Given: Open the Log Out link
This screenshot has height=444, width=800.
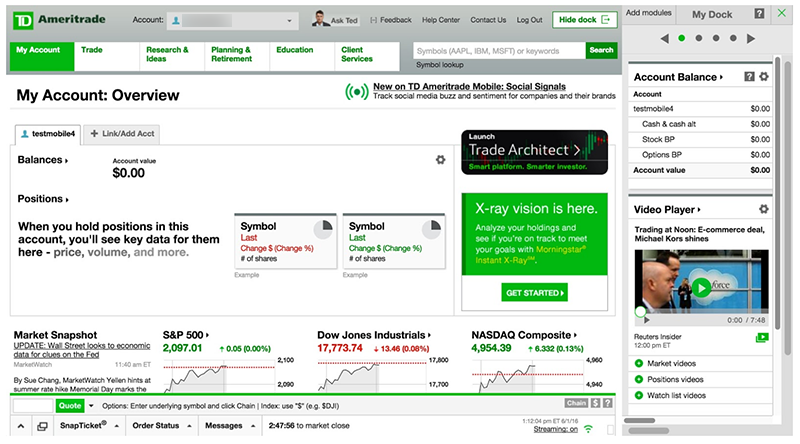Looking at the screenshot, I should [529, 20].
